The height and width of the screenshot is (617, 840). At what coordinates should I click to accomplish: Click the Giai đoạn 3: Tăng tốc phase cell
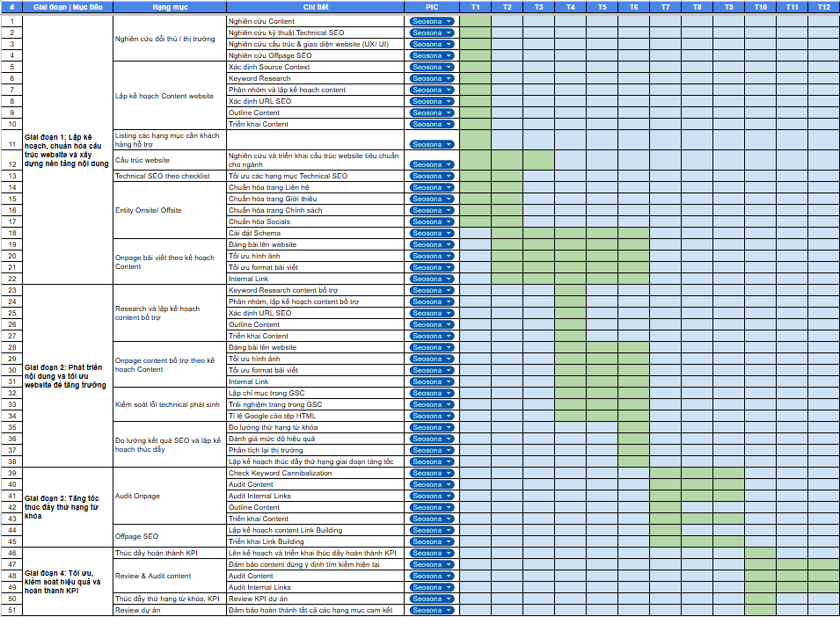tap(68, 507)
